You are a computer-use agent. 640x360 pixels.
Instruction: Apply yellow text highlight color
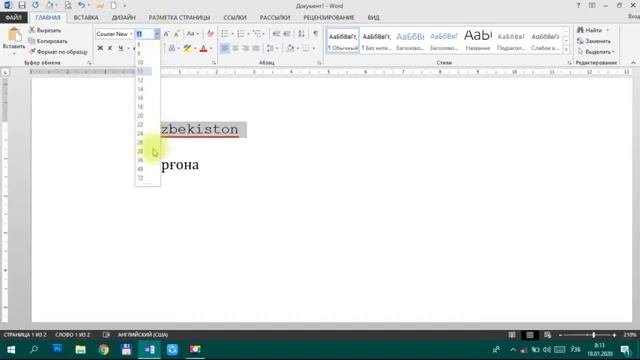coord(187,48)
